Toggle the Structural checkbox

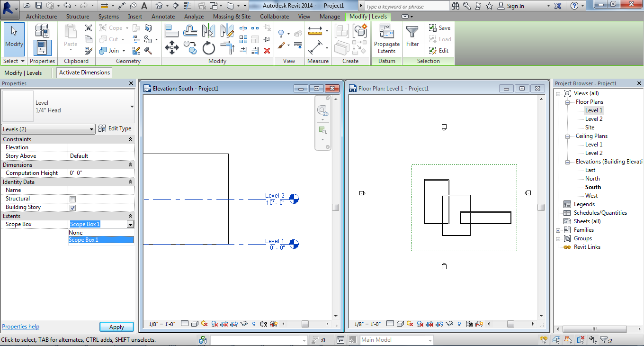coord(72,199)
